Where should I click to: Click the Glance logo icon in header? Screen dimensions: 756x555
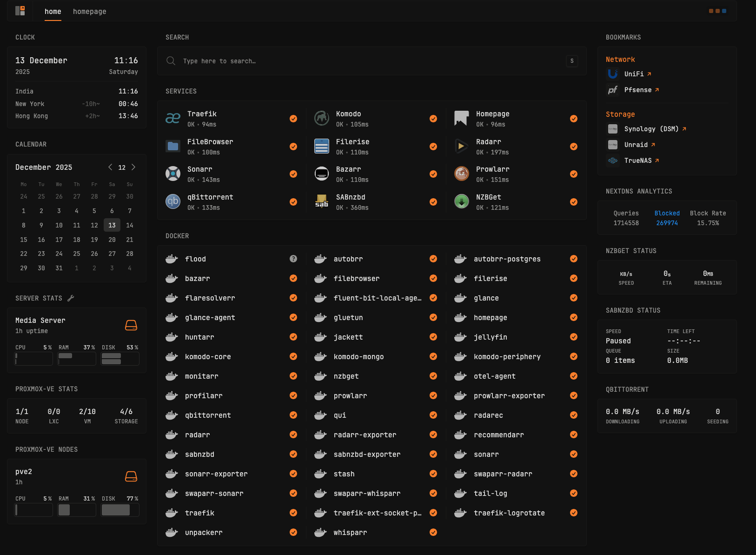click(x=20, y=11)
